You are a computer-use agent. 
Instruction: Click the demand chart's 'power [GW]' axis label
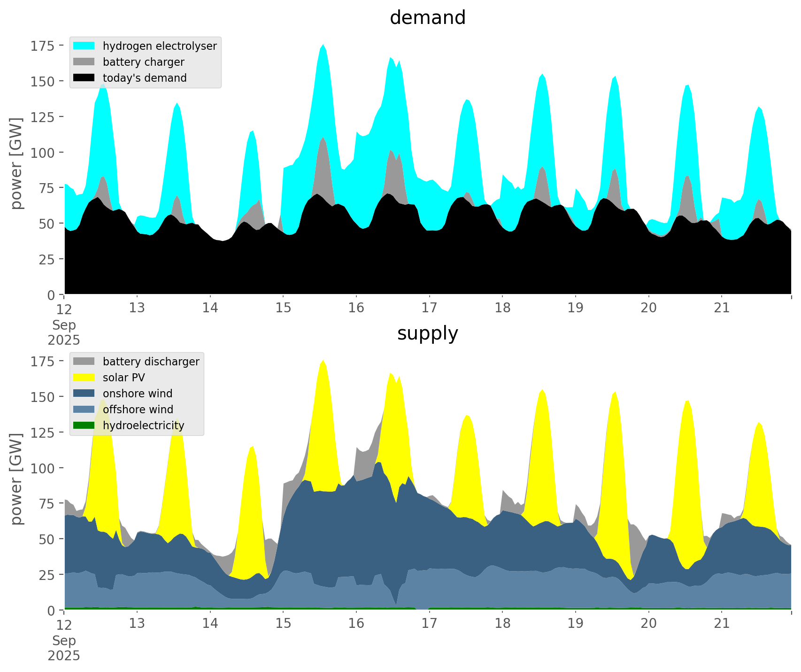[16, 163]
